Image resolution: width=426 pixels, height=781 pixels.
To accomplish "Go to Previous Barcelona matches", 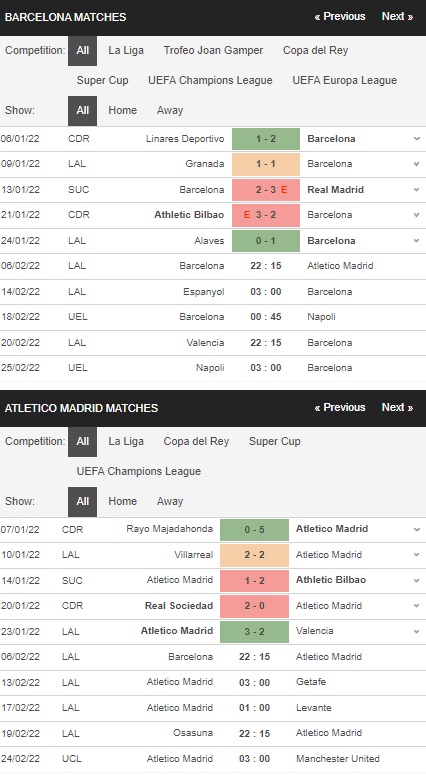I will pyautogui.click(x=340, y=16).
